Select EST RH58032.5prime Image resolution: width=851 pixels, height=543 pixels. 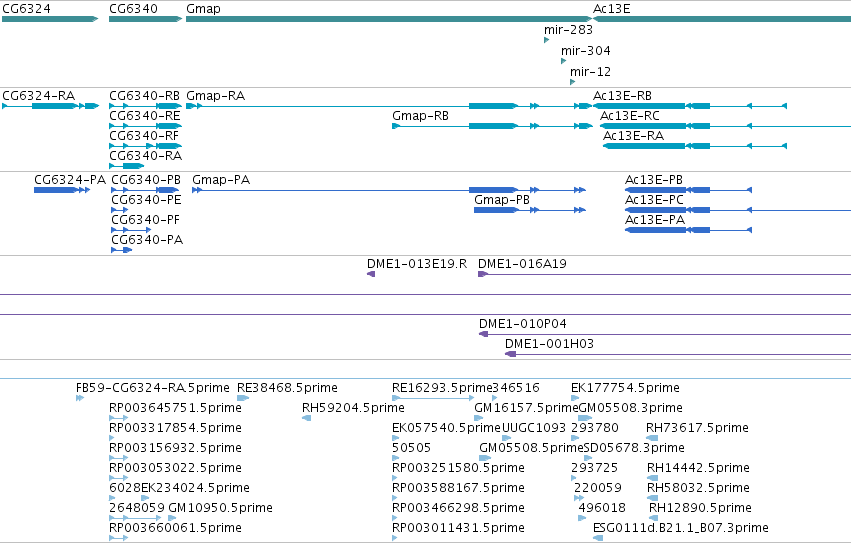(698, 489)
